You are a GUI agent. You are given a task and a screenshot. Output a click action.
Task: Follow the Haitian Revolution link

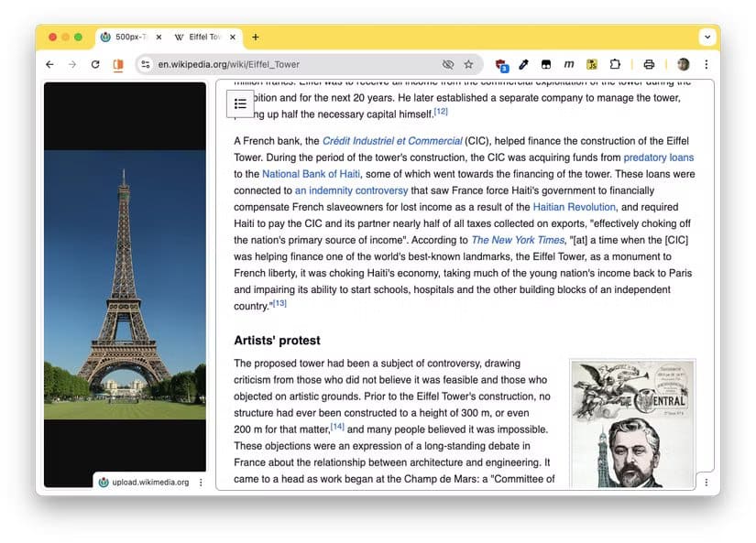(574, 206)
